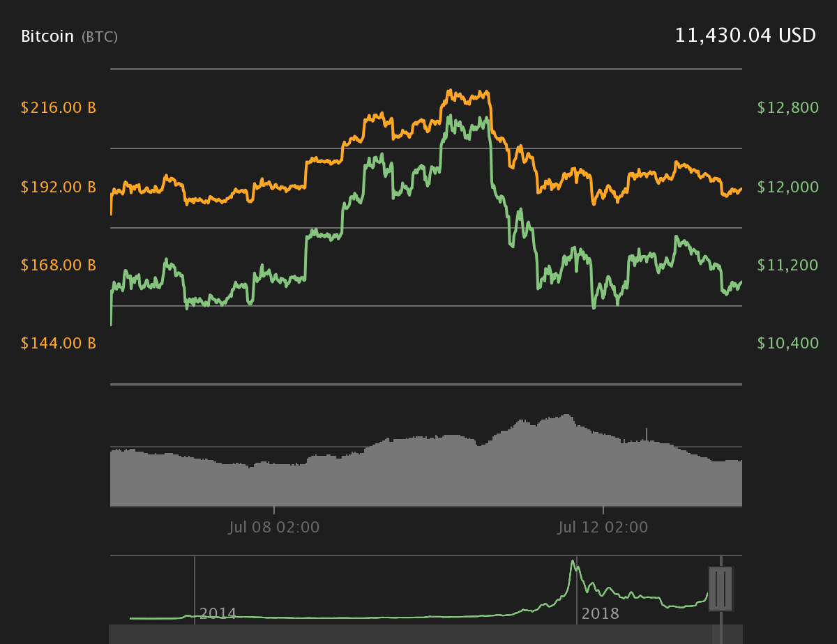Click the $216.00 B market cap label
The image size is (837, 644).
[x=59, y=108]
